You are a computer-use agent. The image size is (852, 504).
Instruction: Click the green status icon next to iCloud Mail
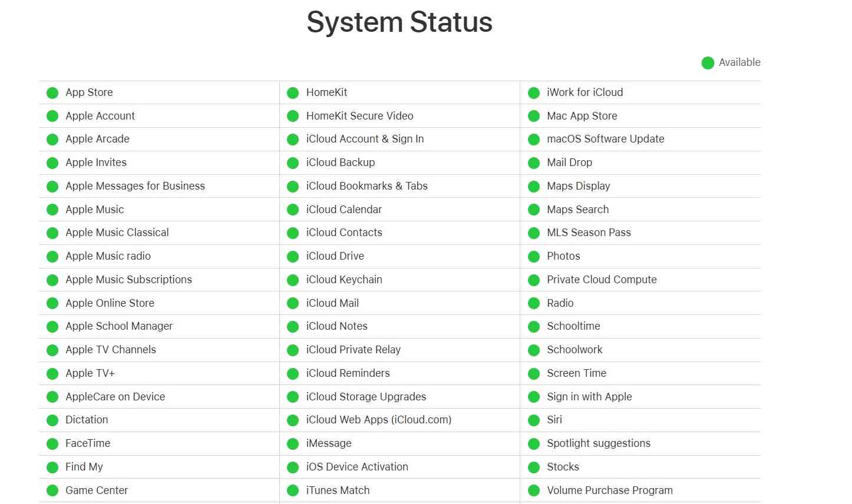(x=293, y=303)
